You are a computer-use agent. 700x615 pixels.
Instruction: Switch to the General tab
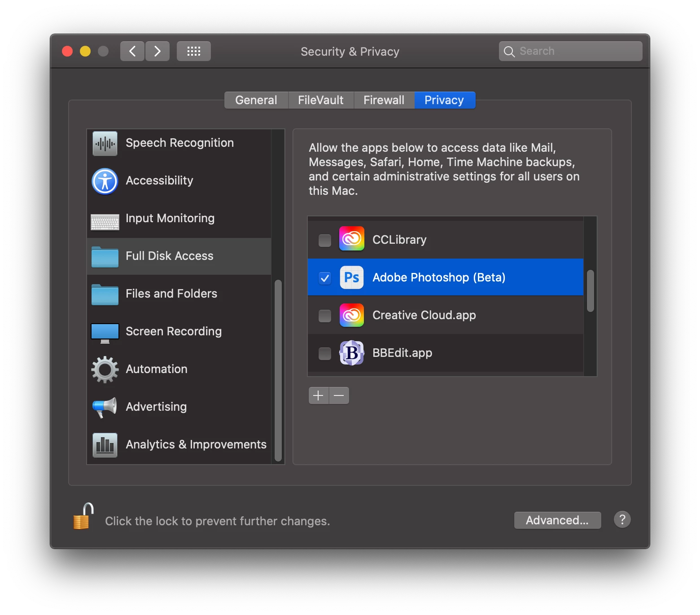pyautogui.click(x=256, y=100)
